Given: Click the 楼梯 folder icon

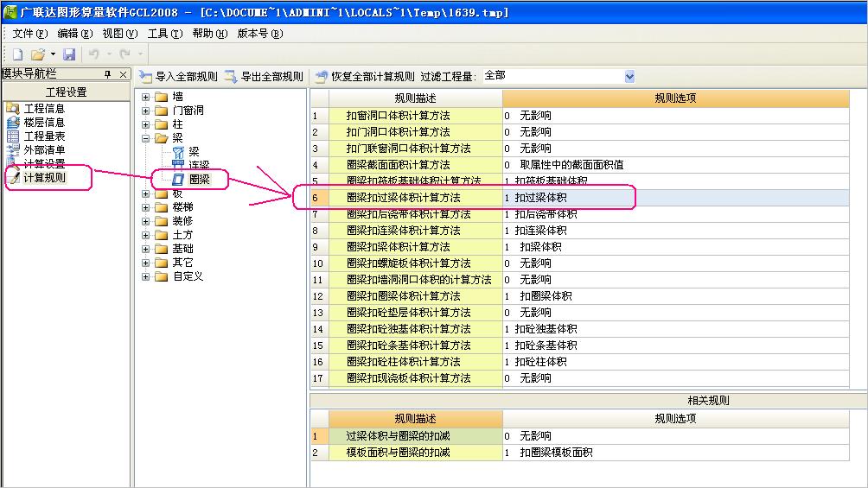Looking at the screenshot, I should 161,207.
